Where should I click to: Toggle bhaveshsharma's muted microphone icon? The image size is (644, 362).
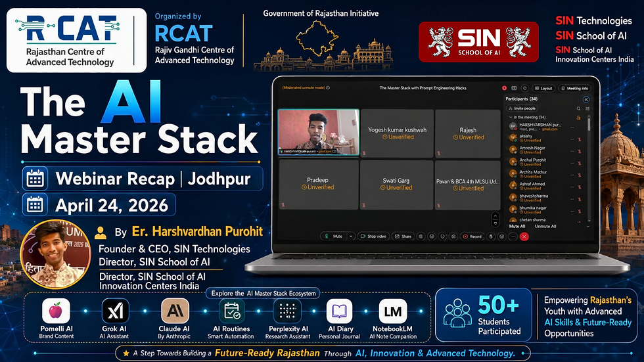[x=580, y=199]
